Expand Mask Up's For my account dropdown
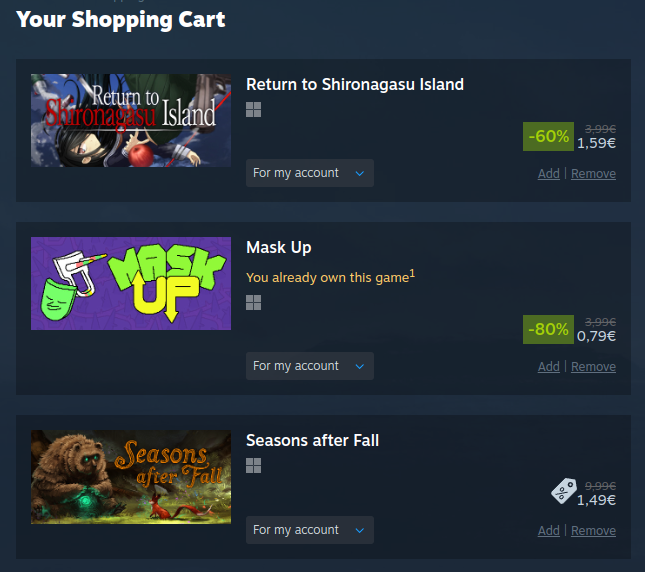This screenshot has height=572, width=645. 310,366
